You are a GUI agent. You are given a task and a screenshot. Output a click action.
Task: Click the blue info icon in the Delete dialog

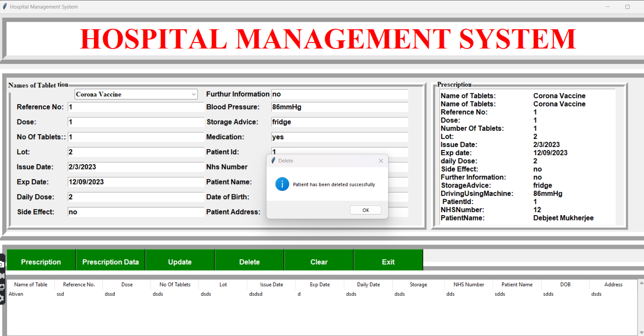(x=282, y=184)
